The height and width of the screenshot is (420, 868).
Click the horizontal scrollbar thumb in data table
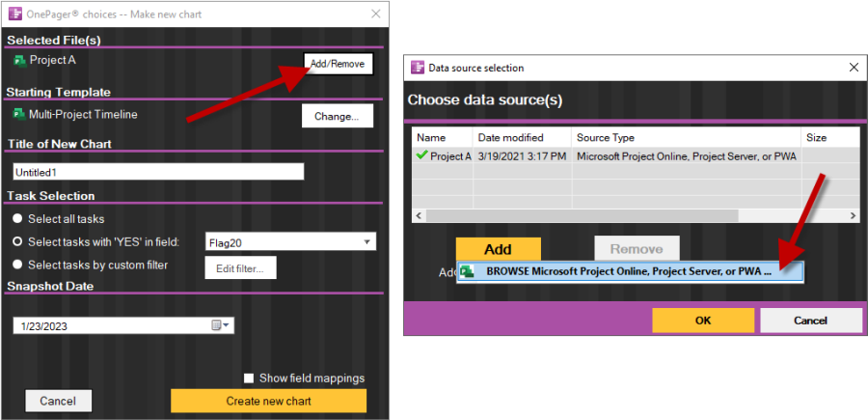[582, 215]
